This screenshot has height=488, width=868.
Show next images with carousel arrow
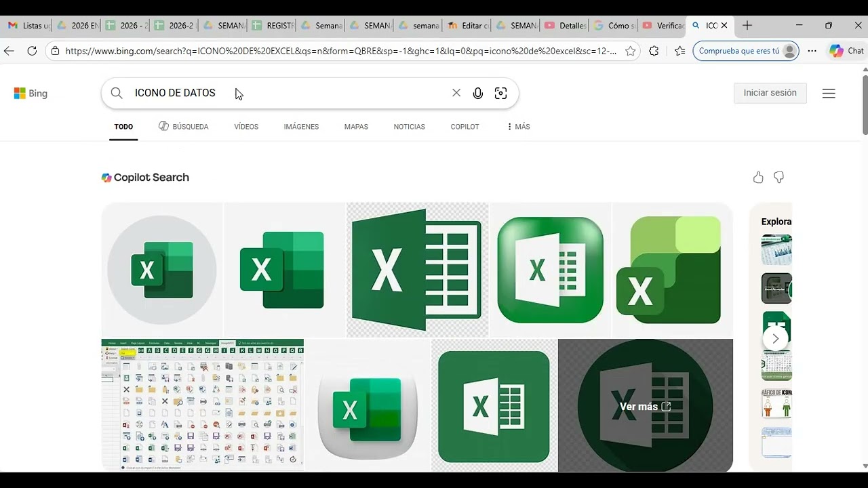[x=775, y=338]
